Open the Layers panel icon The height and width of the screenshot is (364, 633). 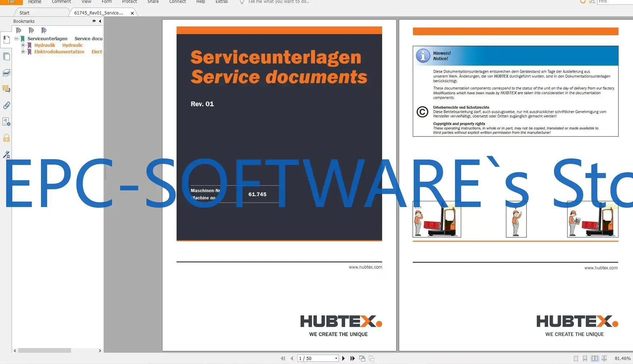pos(6,73)
